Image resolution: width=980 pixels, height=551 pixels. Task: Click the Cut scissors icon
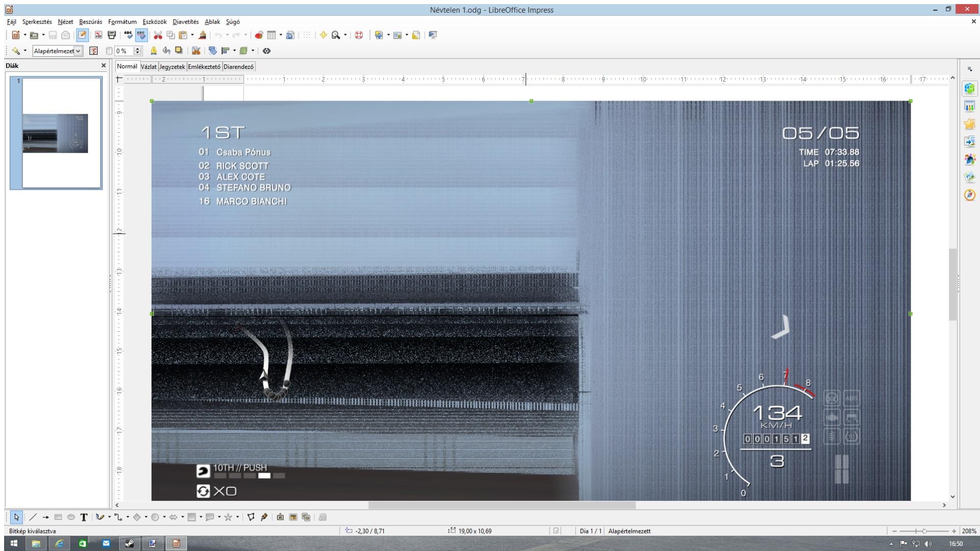(x=158, y=35)
